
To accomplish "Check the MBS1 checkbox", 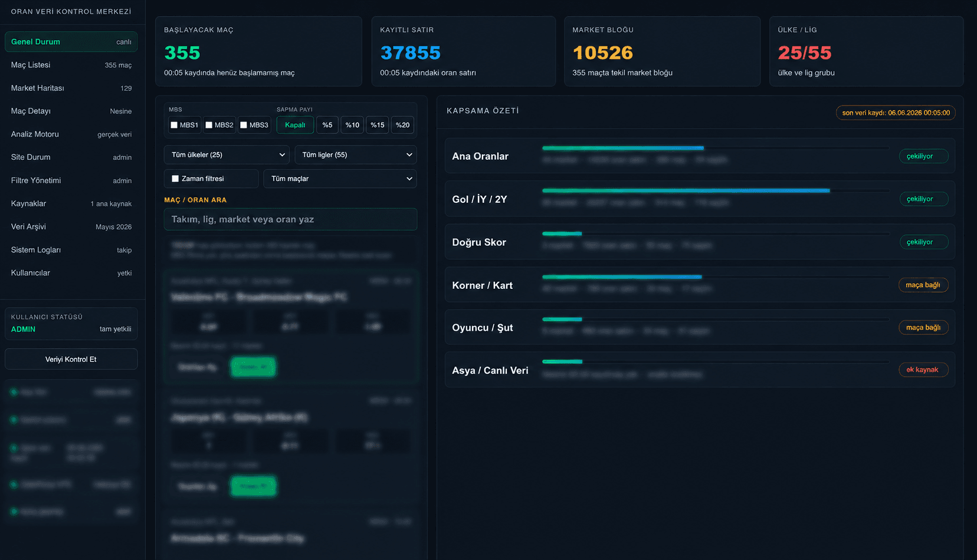I will point(175,125).
